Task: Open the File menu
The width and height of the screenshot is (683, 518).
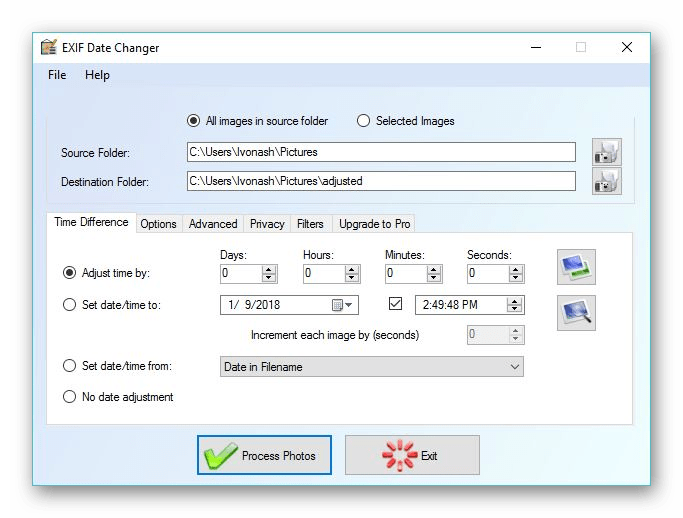Action: click(x=57, y=75)
